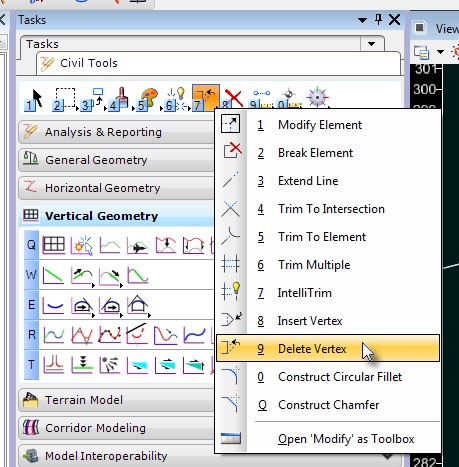The height and width of the screenshot is (467, 459).
Task: Click the Fence tool dashed rectangle icon
Action: (x=64, y=99)
